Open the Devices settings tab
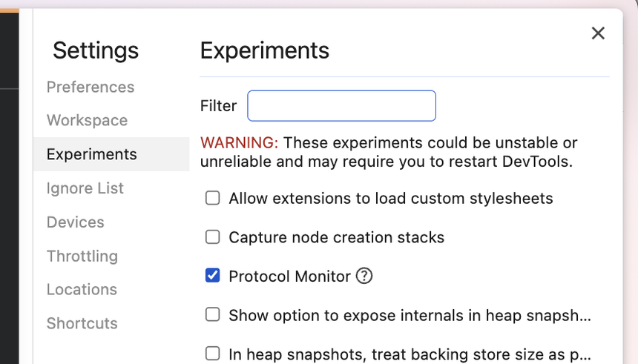The height and width of the screenshot is (364, 638). point(76,222)
